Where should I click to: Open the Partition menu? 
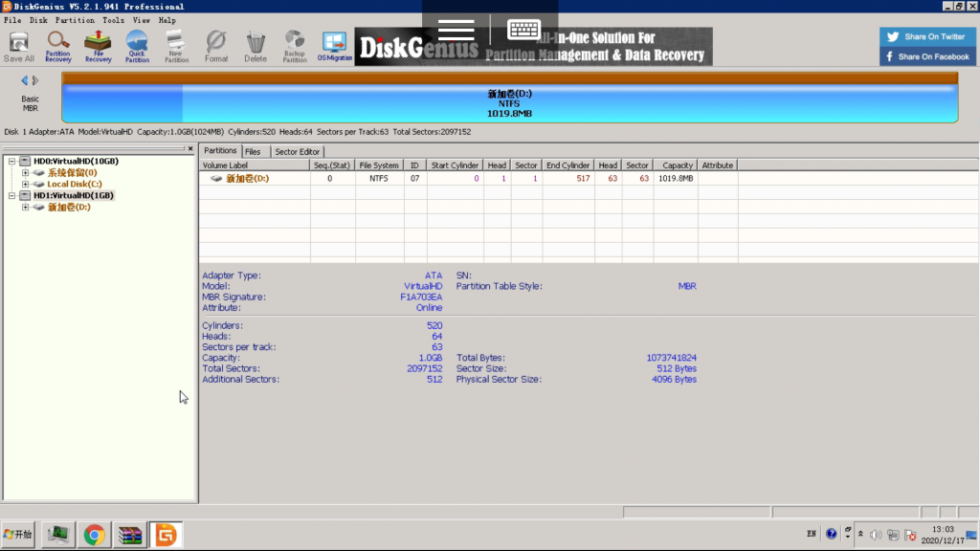coord(75,21)
